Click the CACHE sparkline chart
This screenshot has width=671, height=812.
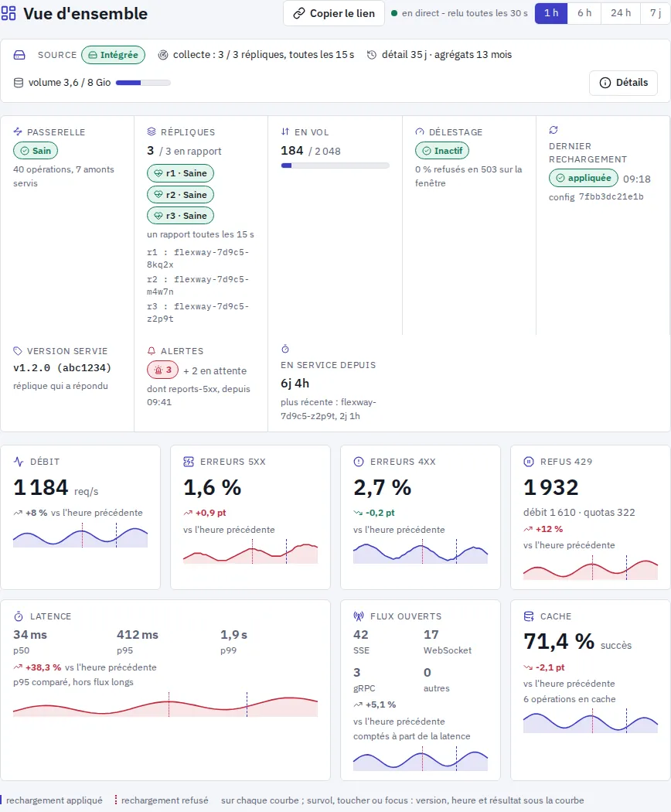coord(591,720)
